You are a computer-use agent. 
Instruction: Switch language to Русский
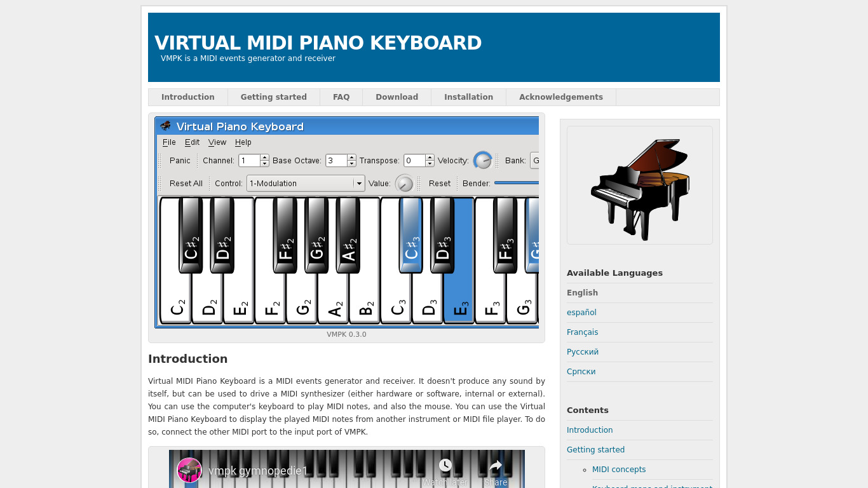(583, 352)
